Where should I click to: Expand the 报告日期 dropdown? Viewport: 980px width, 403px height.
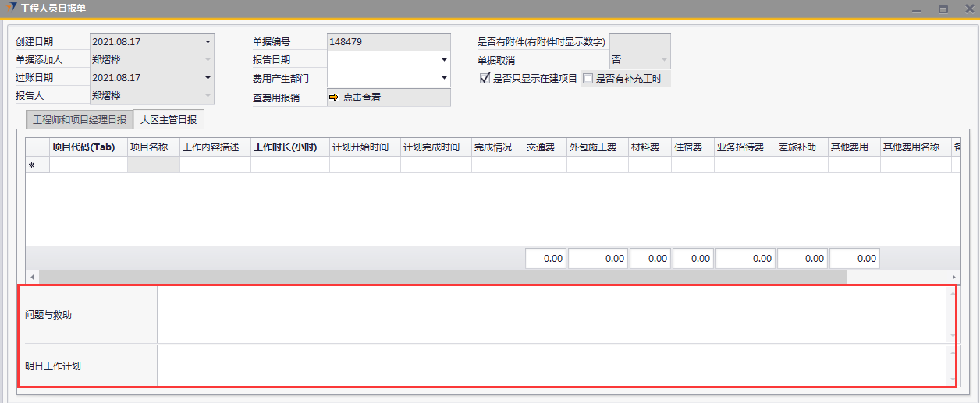[444, 60]
